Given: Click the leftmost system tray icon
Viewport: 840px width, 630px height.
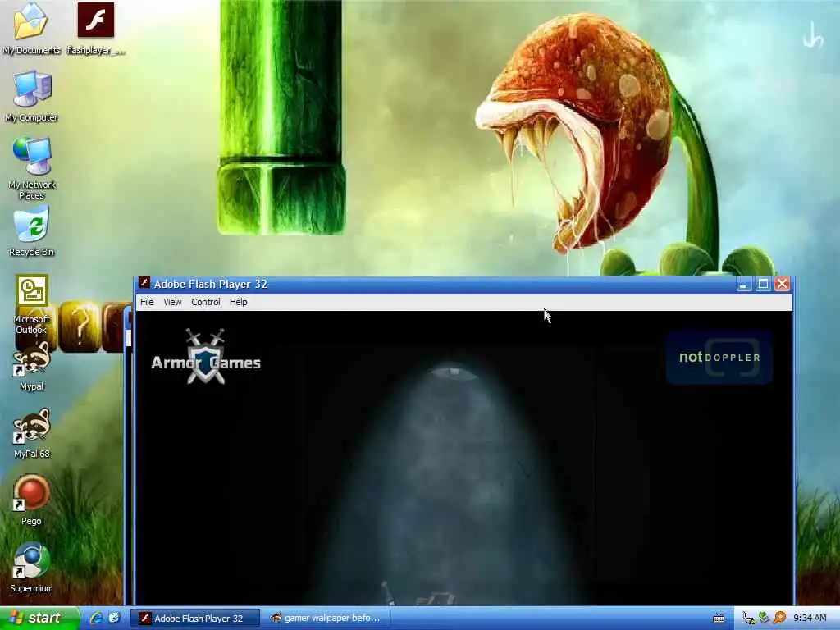Looking at the screenshot, I should pyautogui.click(x=749, y=619).
